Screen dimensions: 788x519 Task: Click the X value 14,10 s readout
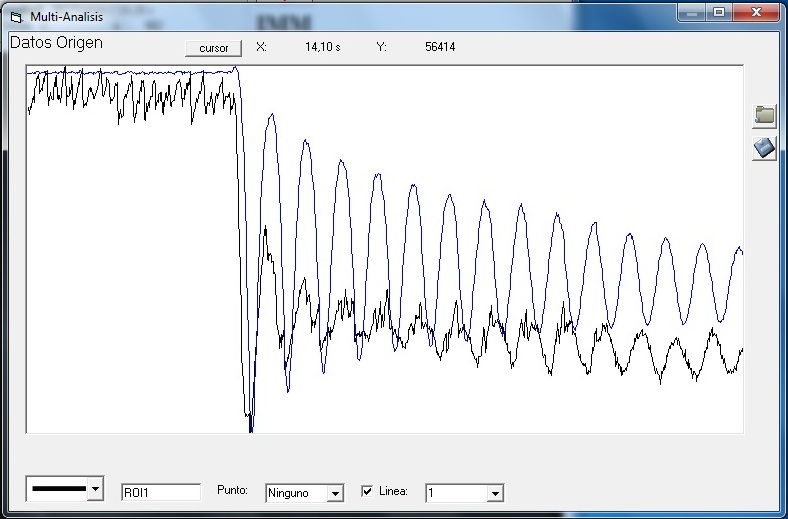[x=322, y=47]
